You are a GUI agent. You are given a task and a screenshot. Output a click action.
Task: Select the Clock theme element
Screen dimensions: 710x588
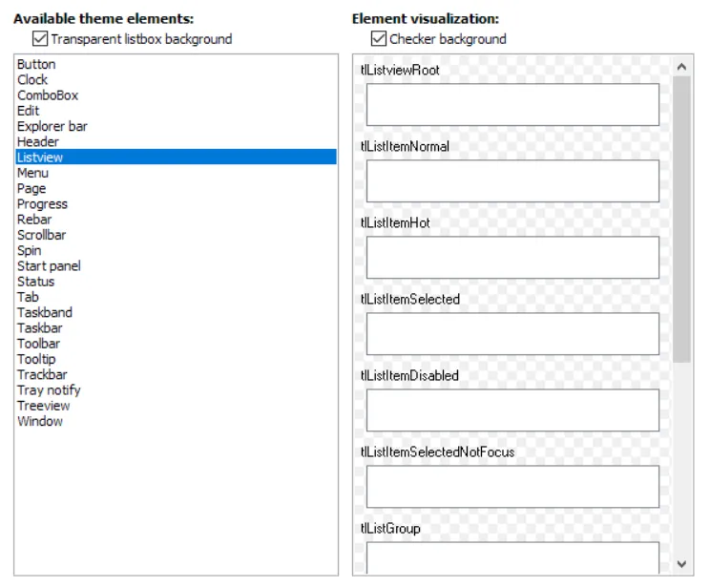click(32, 80)
